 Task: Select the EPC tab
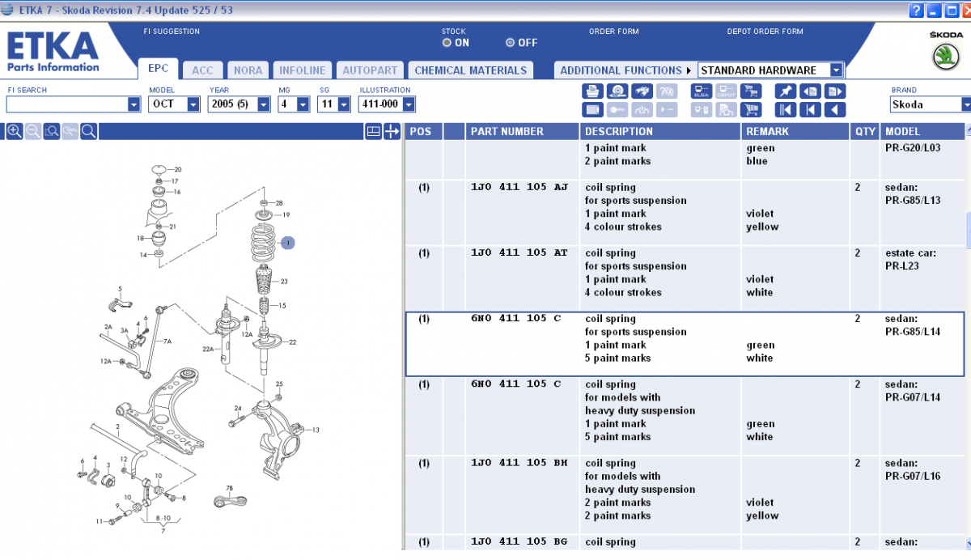157,70
